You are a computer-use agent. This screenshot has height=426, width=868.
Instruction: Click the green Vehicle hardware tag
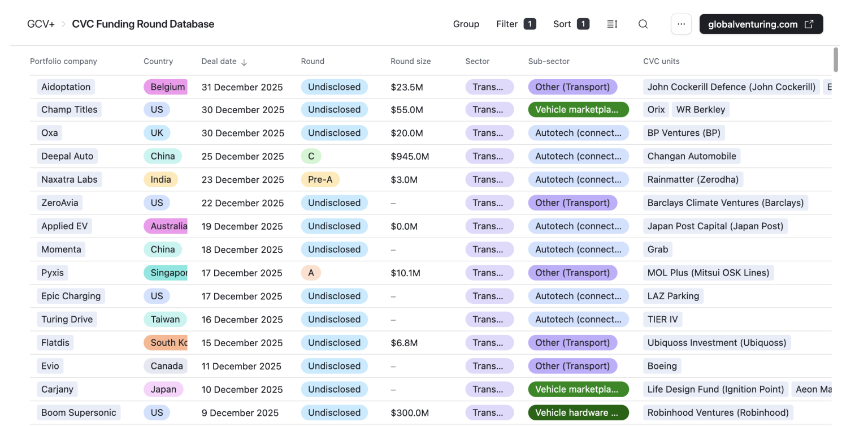coord(578,412)
